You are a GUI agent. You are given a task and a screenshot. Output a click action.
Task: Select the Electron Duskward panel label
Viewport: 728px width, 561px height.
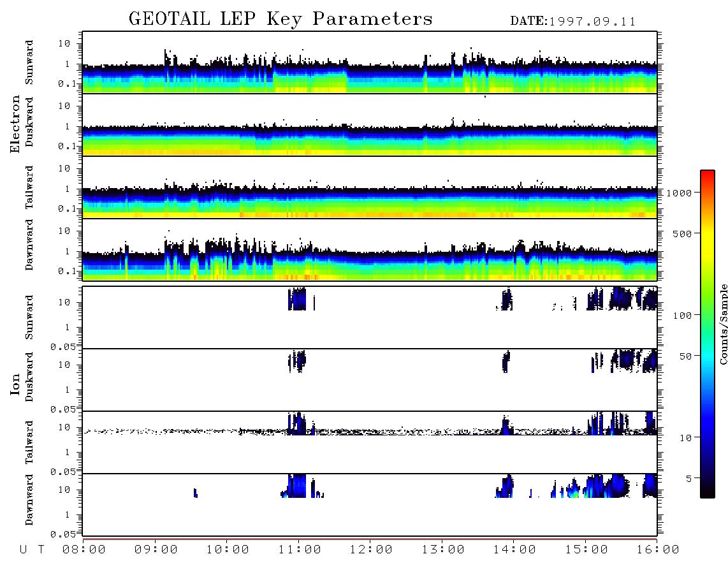[x=29, y=122]
